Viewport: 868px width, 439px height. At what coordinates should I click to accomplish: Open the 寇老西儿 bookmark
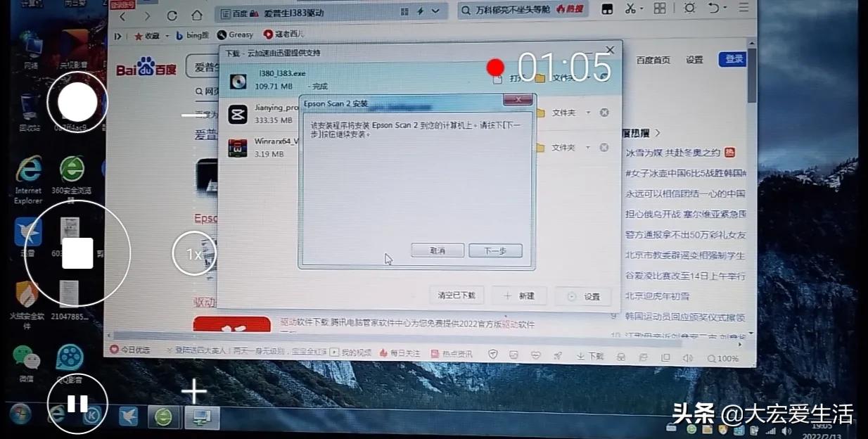284,34
